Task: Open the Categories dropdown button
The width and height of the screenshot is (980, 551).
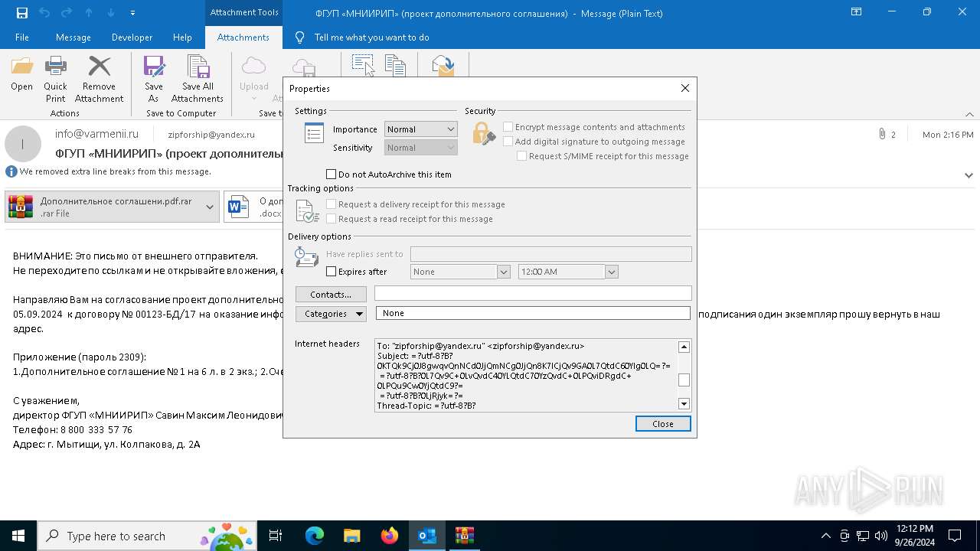Action: tap(331, 314)
